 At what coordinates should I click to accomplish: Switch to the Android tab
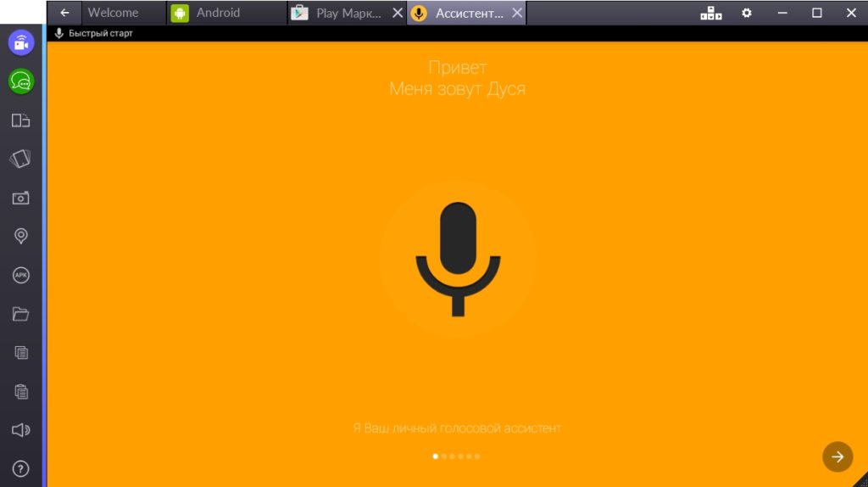coord(218,13)
